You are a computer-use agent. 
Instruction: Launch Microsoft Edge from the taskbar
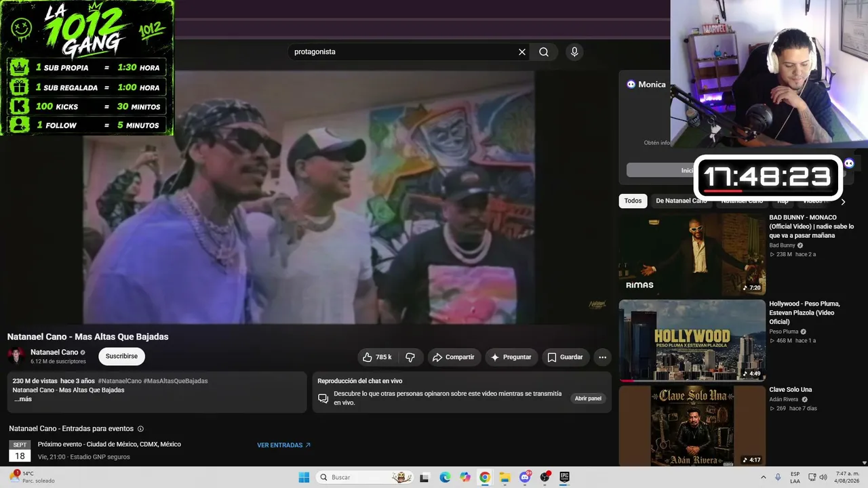click(445, 477)
